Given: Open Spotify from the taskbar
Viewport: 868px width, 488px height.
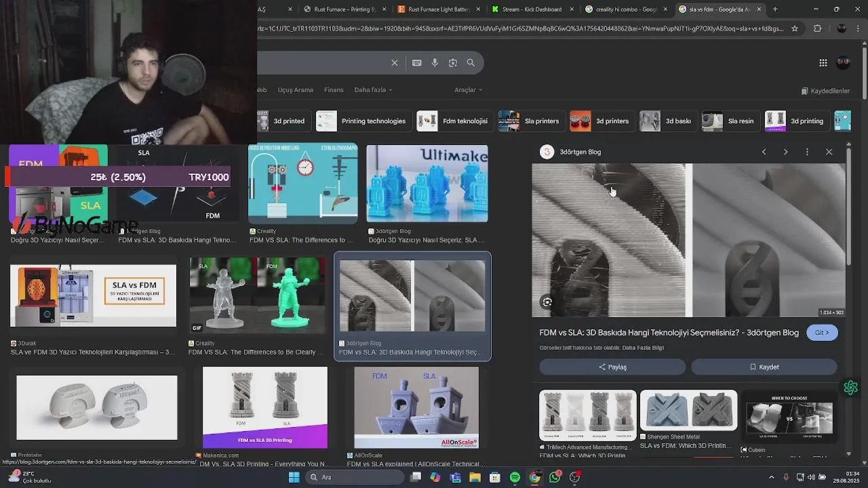Looking at the screenshot, I should tap(515, 477).
